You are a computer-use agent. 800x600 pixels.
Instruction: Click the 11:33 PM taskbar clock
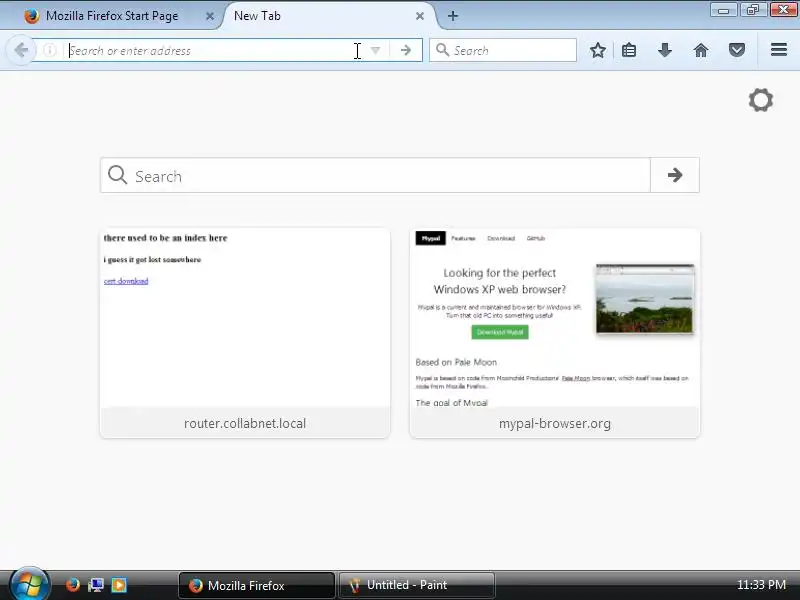tap(761, 585)
